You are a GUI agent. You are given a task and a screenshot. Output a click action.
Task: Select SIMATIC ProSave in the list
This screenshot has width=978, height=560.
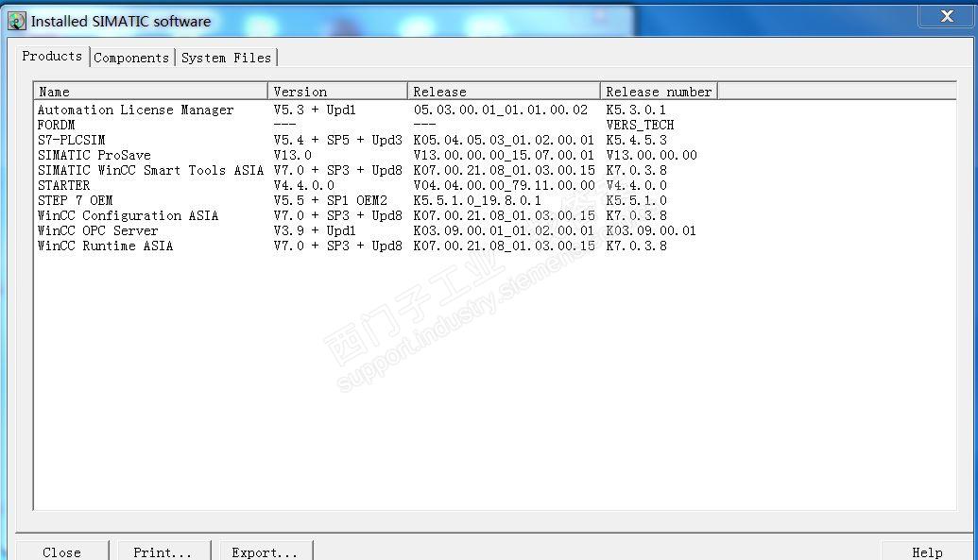[x=94, y=155]
